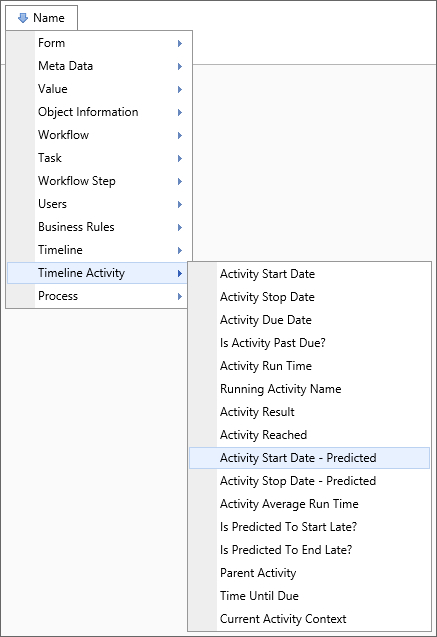Open the Business Rules menu entry

click(99, 227)
